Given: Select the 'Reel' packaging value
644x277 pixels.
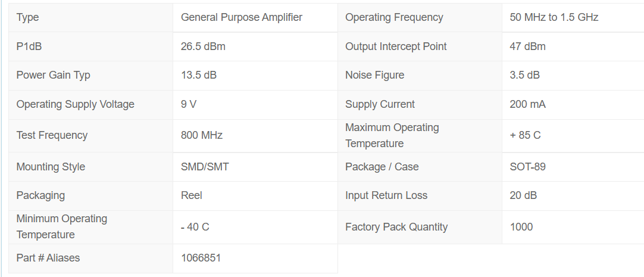Looking at the screenshot, I should [191, 195].
